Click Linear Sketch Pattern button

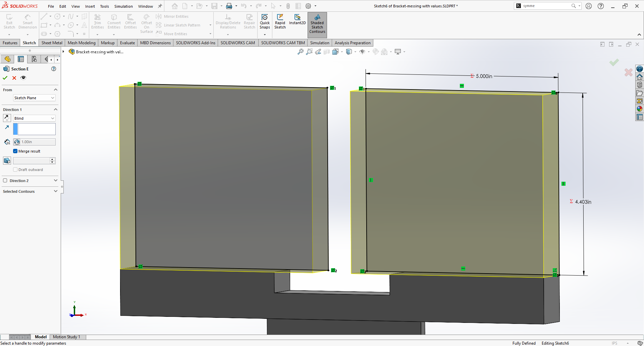click(x=178, y=25)
